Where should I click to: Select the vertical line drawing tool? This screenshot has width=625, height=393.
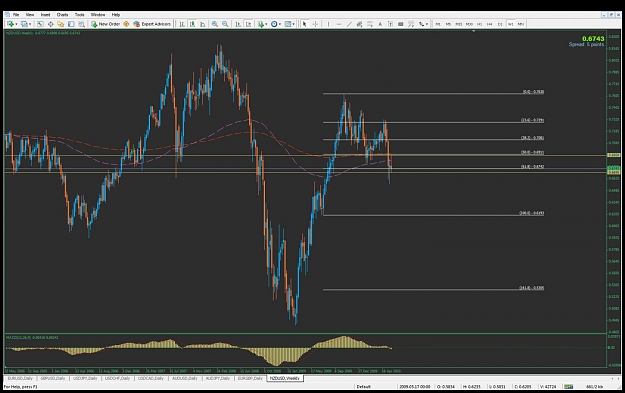coord(328,24)
